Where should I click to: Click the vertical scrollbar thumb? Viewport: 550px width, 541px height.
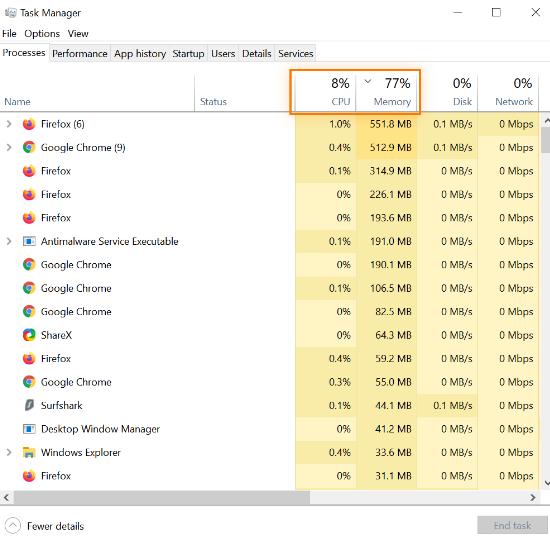pos(546,140)
